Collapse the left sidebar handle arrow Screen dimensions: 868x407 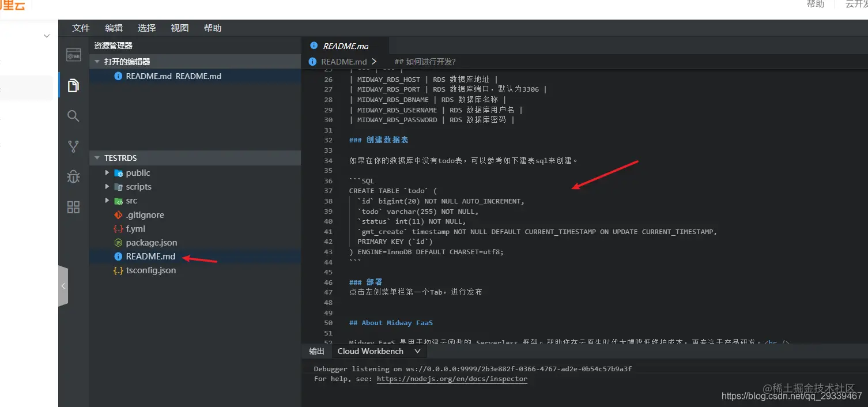63,286
